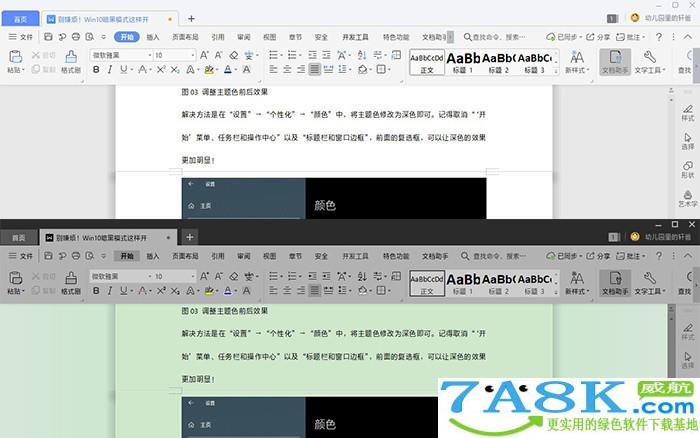This screenshot has height=438, width=700.
Task: Toggle Italic in dark-theme window
Action: tap(109, 291)
